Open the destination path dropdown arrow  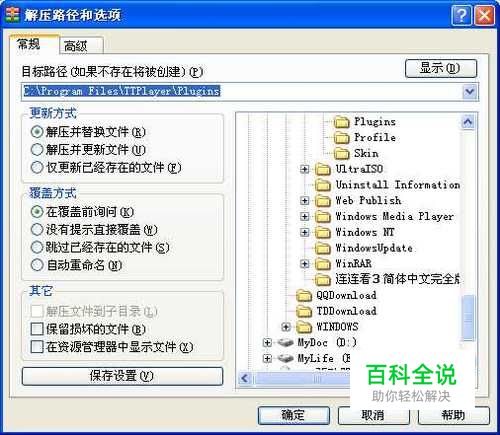470,91
